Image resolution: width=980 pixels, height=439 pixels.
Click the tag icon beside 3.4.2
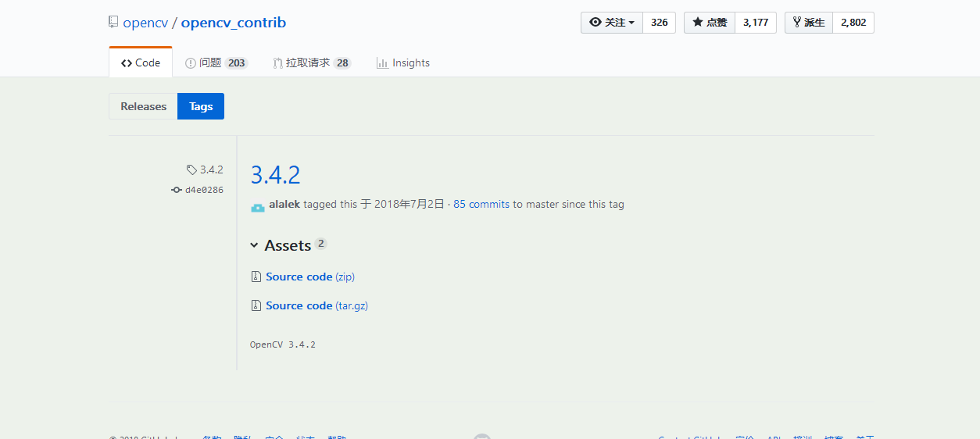pyautogui.click(x=191, y=170)
